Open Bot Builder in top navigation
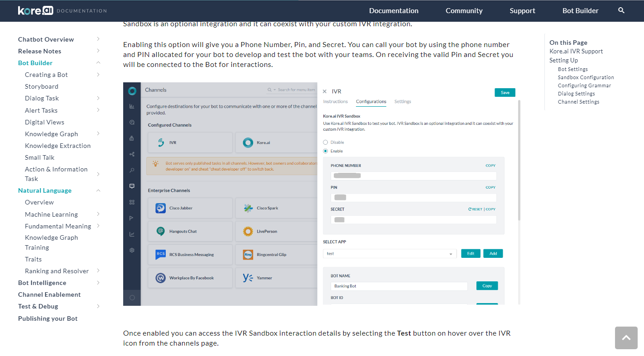Image resolution: width=644 pixels, height=356 pixels. point(580,10)
